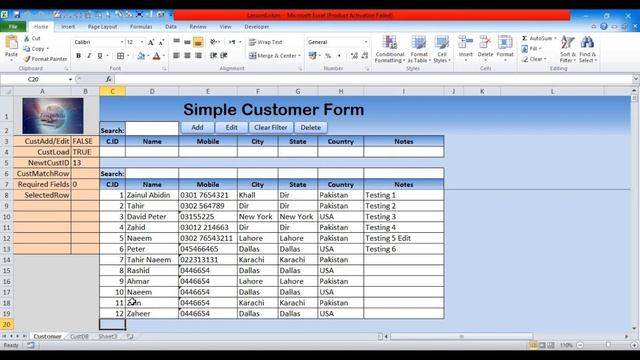
Task: Open Format as Table gallery
Action: (x=419, y=49)
